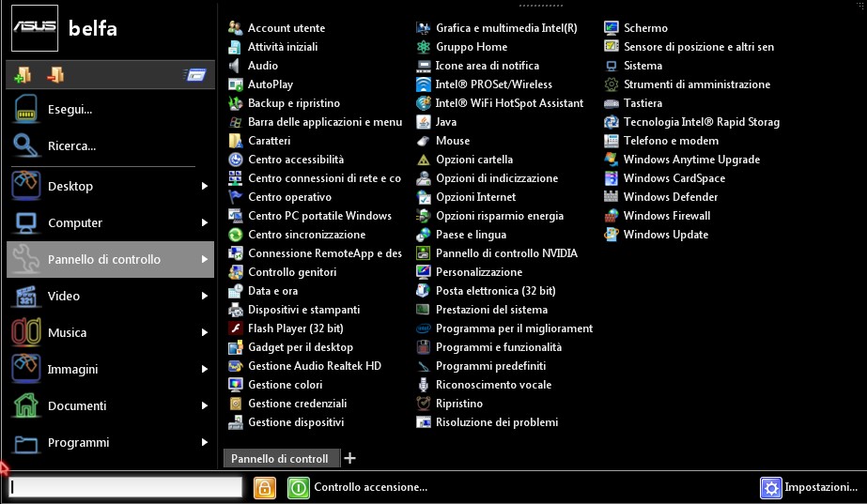
Task: Open Data e ora clock icon
Action: coord(236,291)
